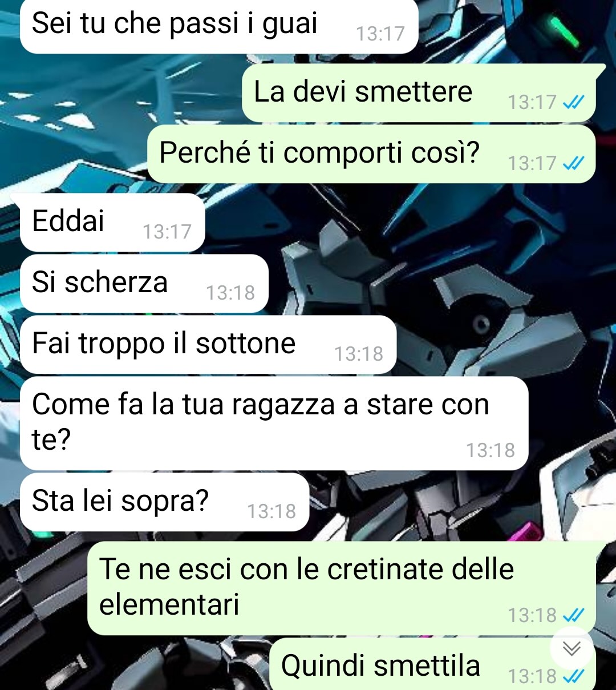
Task: Tap read ticks on 'Te ne esci' message
Action: point(573,615)
